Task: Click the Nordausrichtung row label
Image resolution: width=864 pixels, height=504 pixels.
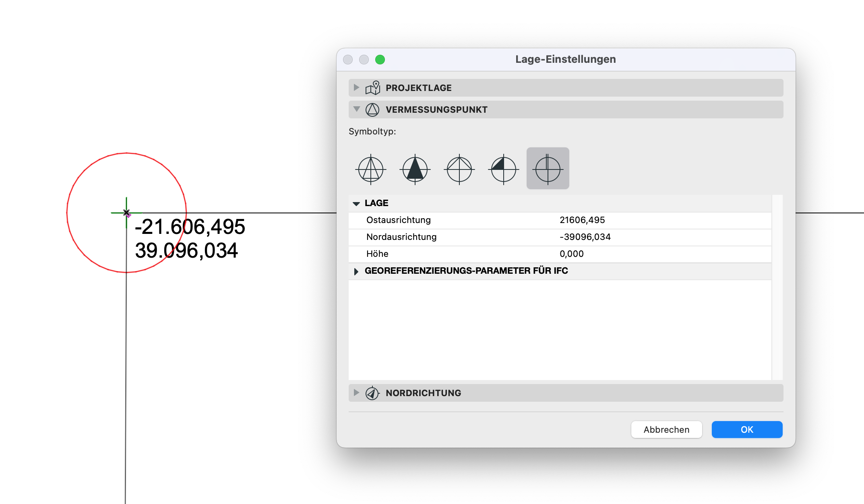Action: pyautogui.click(x=401, y=237)
